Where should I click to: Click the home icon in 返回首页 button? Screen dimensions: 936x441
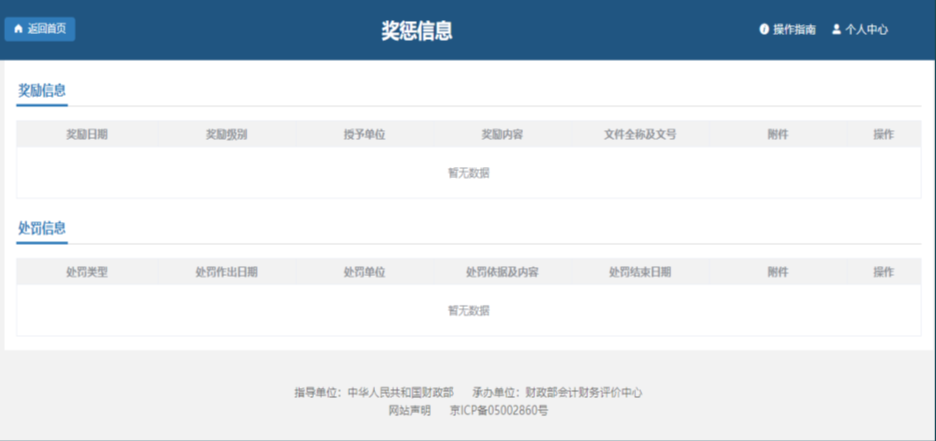18,29
